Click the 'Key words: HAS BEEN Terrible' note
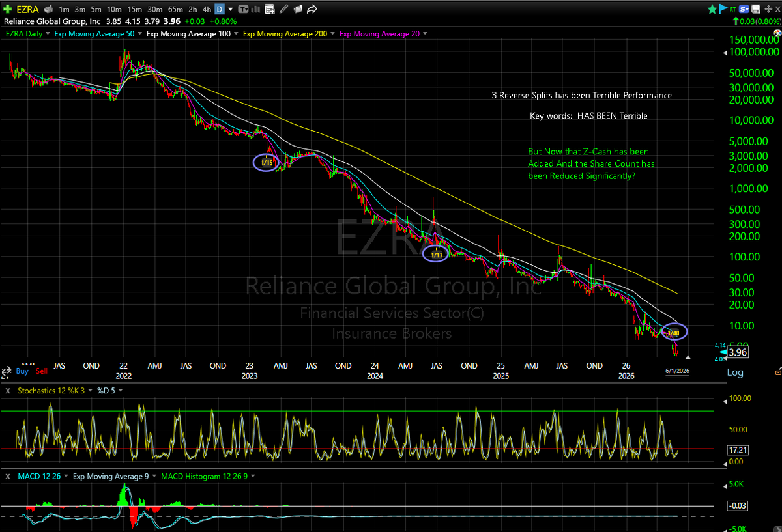The image size is (782, 532). point(588,115)
